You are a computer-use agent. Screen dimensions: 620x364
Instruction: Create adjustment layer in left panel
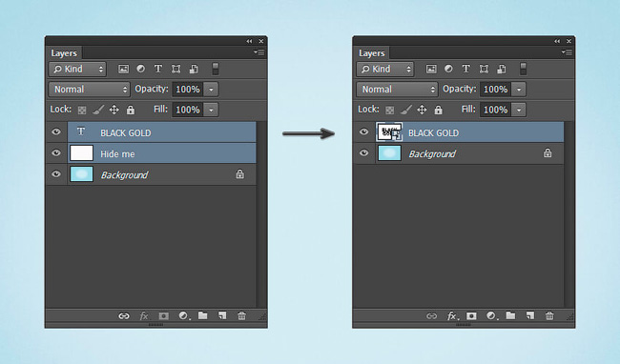(183, 315)
